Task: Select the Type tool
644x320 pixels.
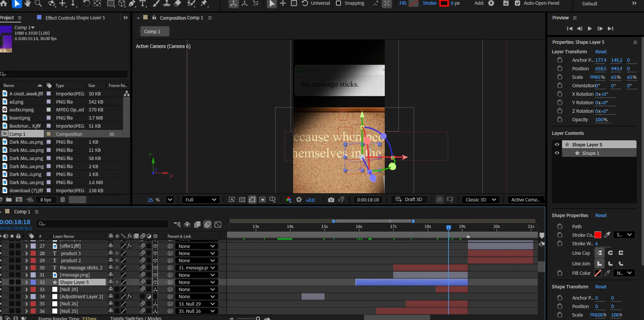Action: [x=143, y=3]
